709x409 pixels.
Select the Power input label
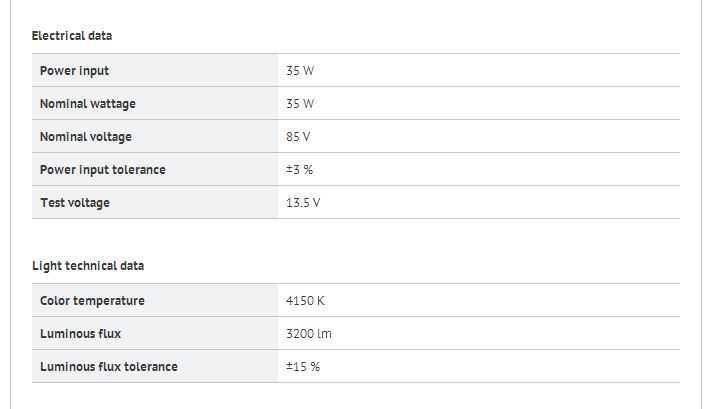pos(74,71)
